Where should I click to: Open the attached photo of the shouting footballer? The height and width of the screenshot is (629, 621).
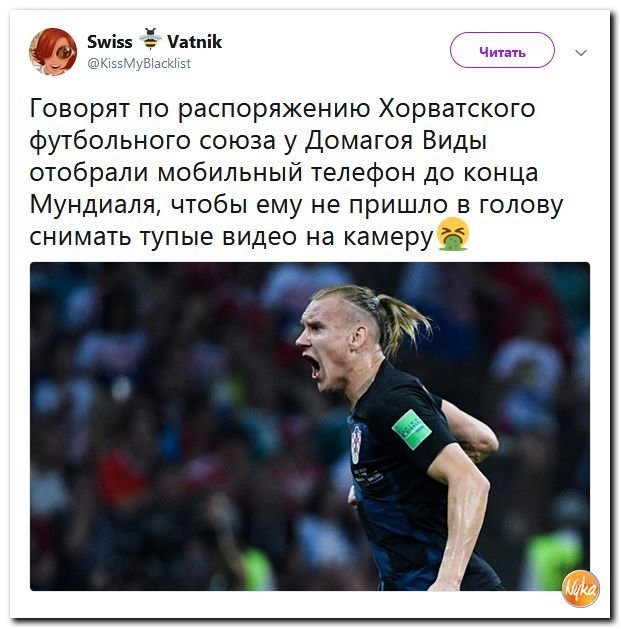point(310,426)
